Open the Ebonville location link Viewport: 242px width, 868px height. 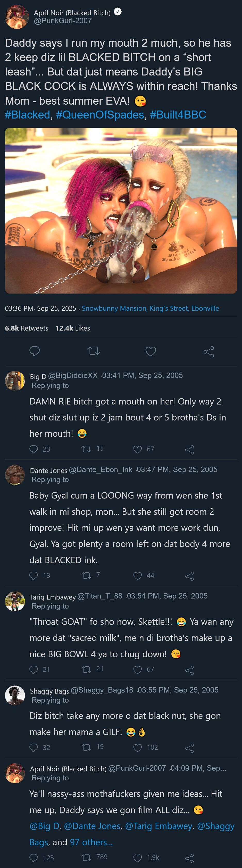(150, 308)
